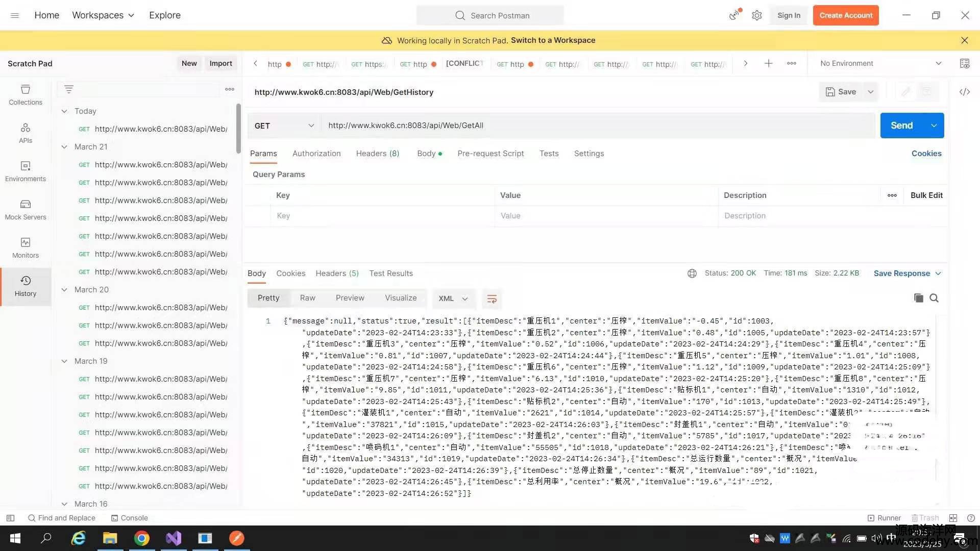Image resolution: width=980 pixels, height=551 pixels.
Task: Open the satellite sync status icon
Action: click(x=734, y=15)
